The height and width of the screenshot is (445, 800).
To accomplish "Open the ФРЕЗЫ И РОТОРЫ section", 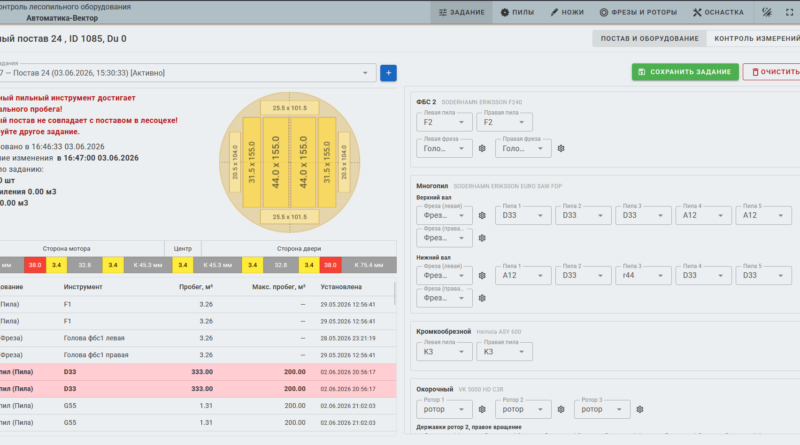I will (638, 12).
